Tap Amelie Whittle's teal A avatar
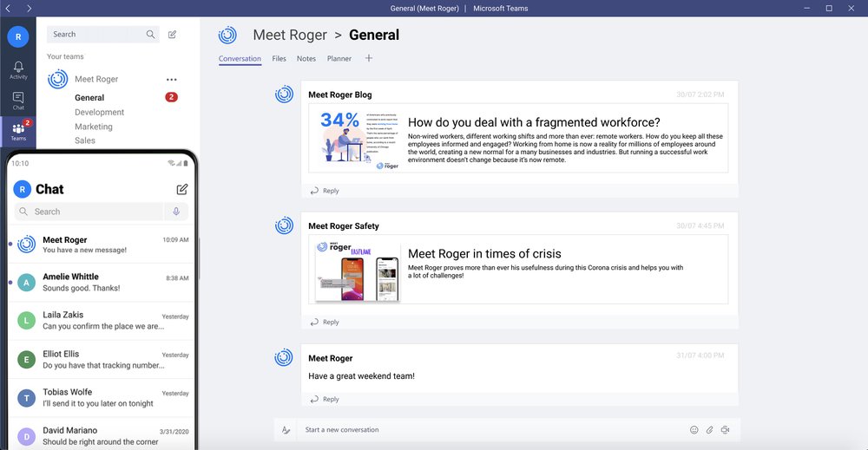Screen dimensions: 868x450 pyautogui.click(x=26, y=283)
